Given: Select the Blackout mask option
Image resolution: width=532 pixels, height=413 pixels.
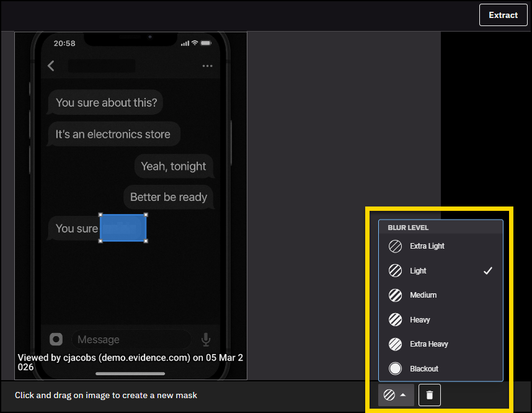Looking at the screenshot, I should tap(424, 369).
